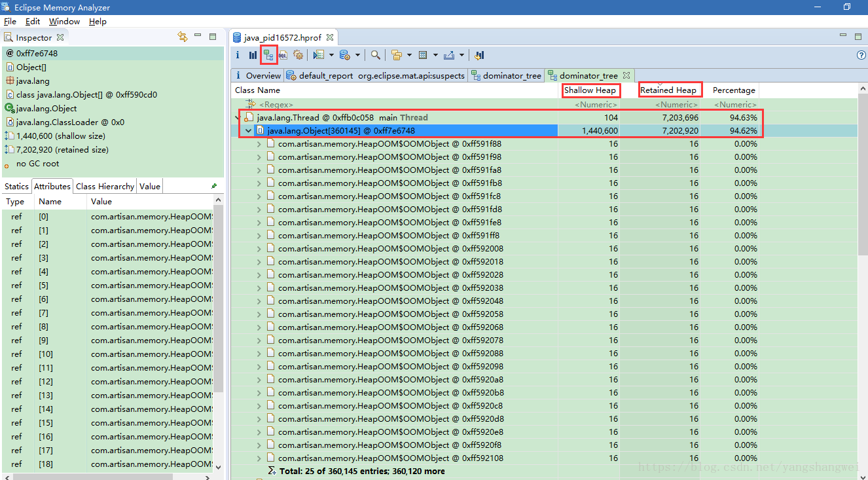Expand the OOMObject @ 0xff591f88 row
Image resolution: width=868 pixels, height=480 pixels.
tap(259, 144)
